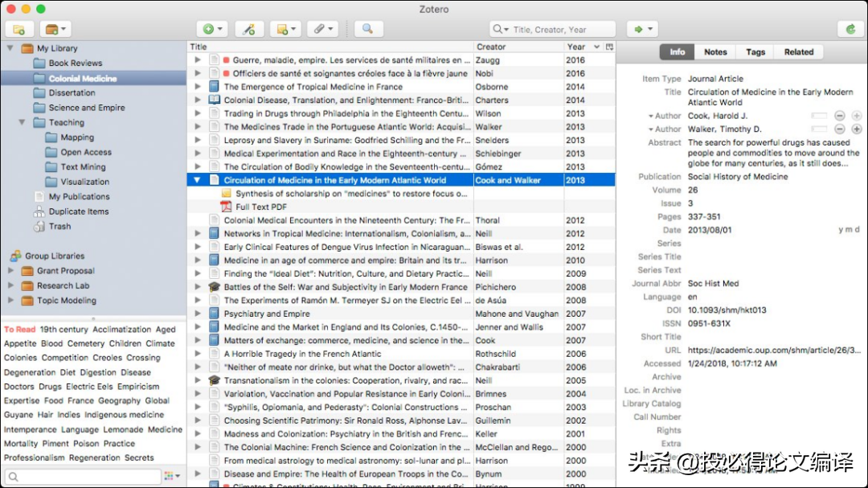
Task: Filter by the To Read tag
Action: click(x=20, y=329)
